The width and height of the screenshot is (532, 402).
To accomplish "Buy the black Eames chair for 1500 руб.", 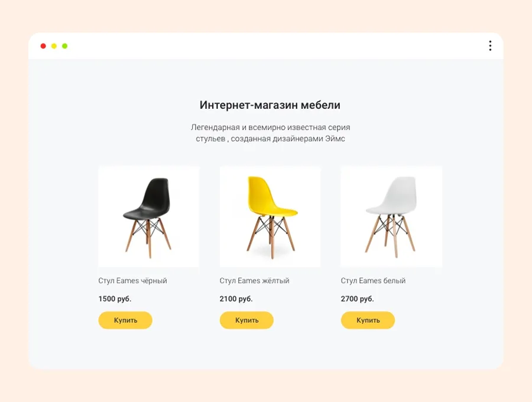I will click(125, 320).
